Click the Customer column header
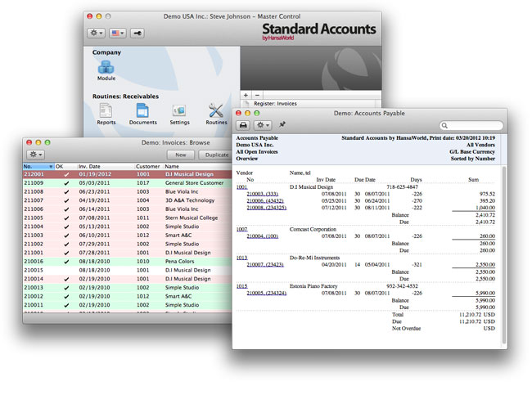 [x=149, y=167]
